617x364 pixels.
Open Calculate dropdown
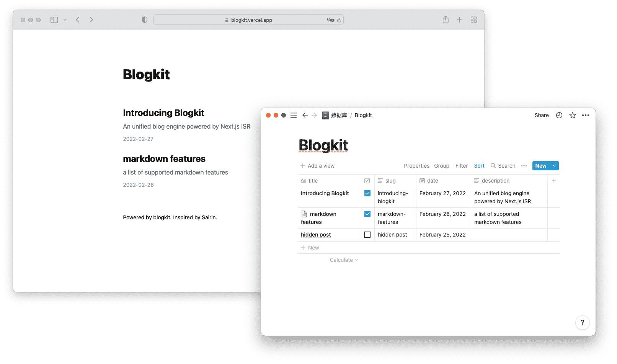(x=344, y=260)
